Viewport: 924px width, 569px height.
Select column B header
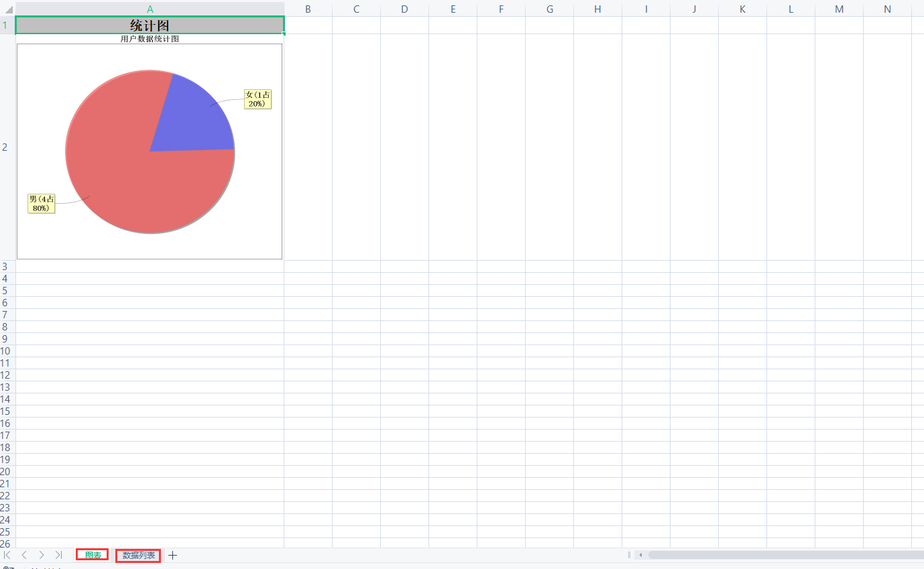[308, 9]
